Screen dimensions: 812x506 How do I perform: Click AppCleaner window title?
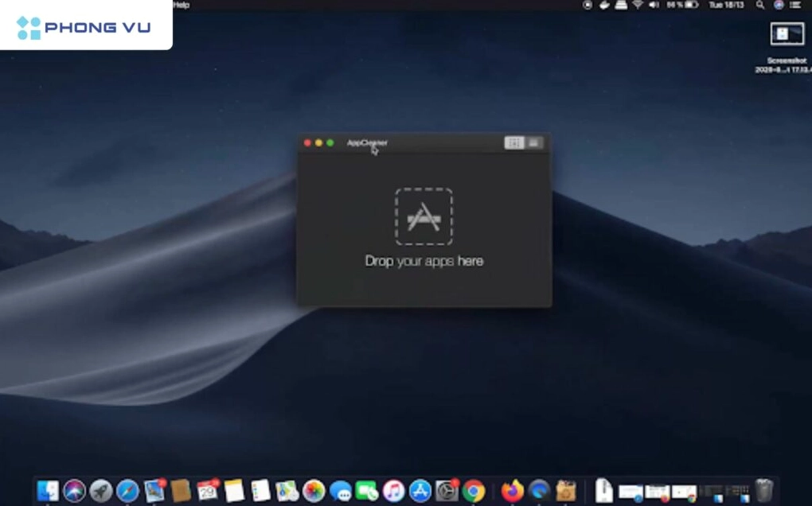pos(367,142)
